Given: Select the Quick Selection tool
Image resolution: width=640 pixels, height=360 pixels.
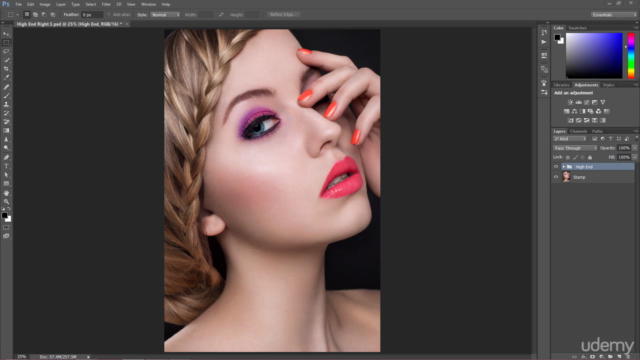Looking at the screenshot, I should click(6, 60).
